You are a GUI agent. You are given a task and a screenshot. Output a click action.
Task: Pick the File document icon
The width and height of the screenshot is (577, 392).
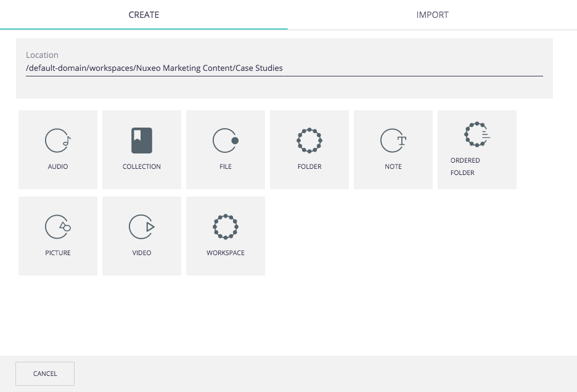226,141
